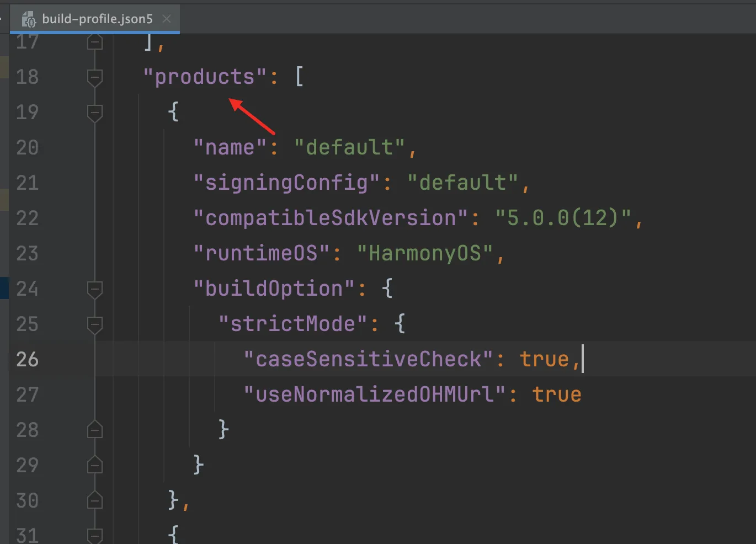Click the "buildOption" key
This screenshot has height=544, width=756.
point(274,289)
